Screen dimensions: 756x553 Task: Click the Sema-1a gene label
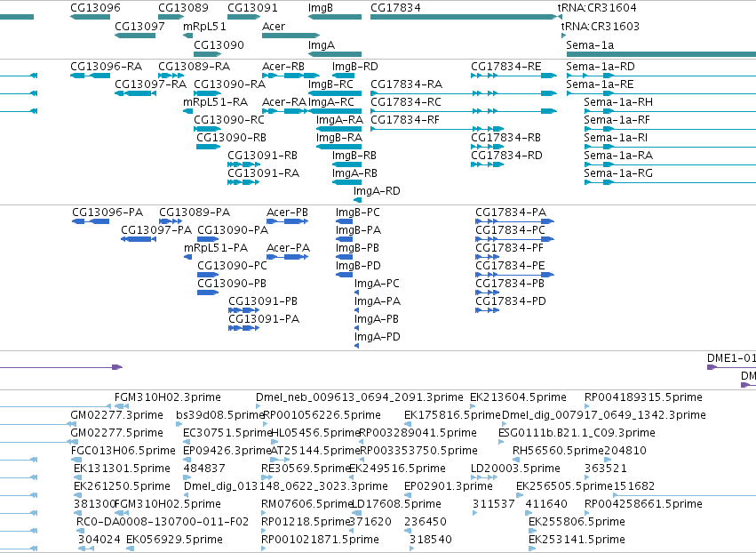click(x=590, y=44)
